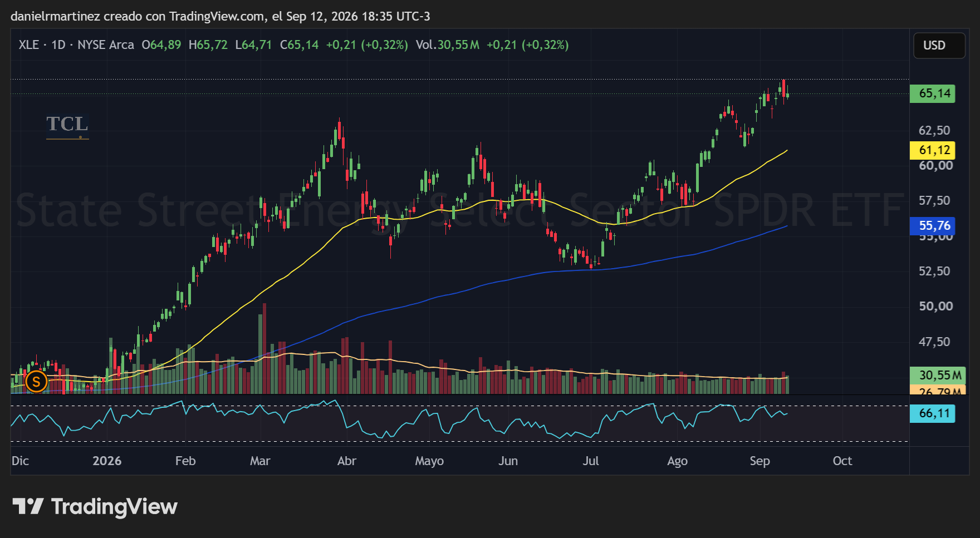Select the high value H65,72
This screenshot has height=538, width=980.
(x=208, y=45)
